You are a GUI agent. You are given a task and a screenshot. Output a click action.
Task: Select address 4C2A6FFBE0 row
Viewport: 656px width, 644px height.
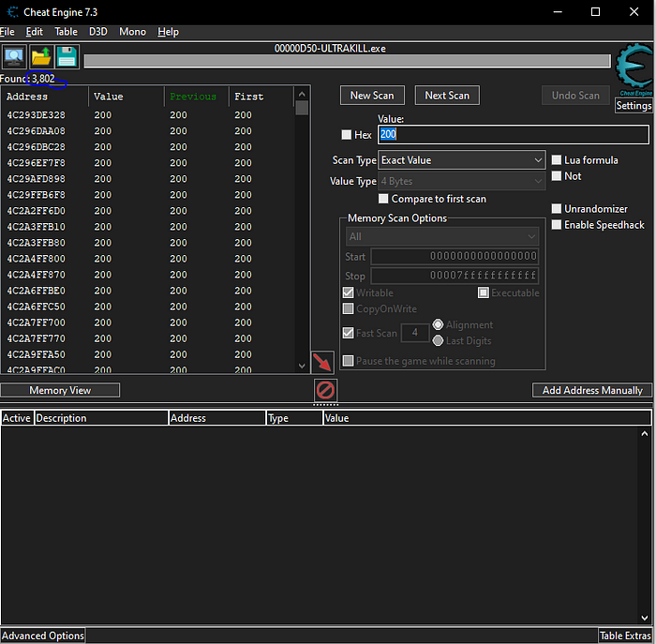coord(148,291)
